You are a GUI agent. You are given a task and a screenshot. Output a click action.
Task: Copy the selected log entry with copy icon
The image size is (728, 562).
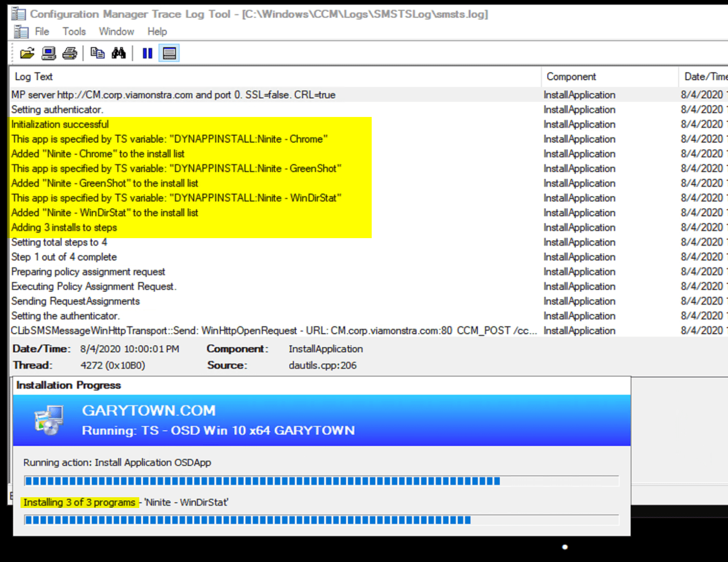pos(98,53)
